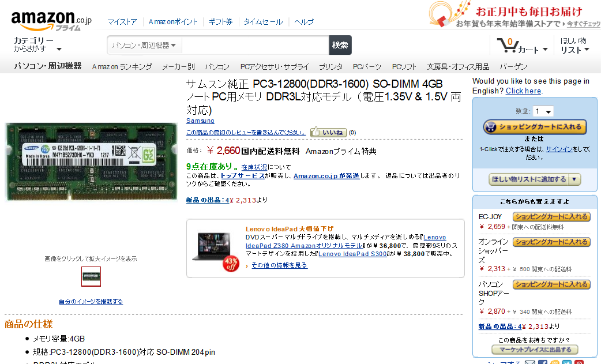Click the 検索 search button
Image resolution: width=601 pixels, height=364 pixels.
pos(340,45)
